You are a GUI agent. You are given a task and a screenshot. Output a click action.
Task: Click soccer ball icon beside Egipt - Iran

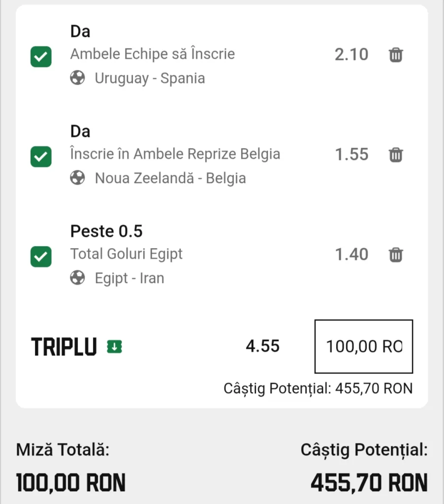tap(77, 278)
